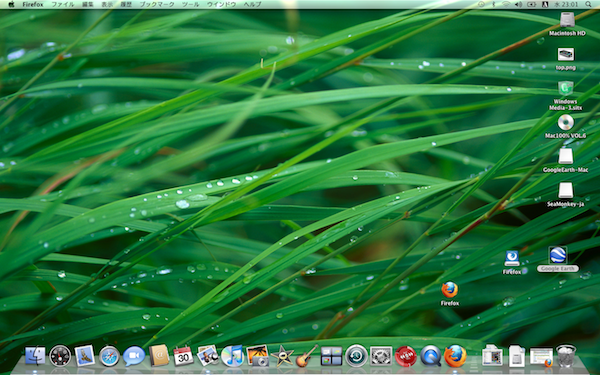The width and height of the screenshot is (600, 375).
Task: Launch Time Machine from the Dock
Action: tap(356, 355)
